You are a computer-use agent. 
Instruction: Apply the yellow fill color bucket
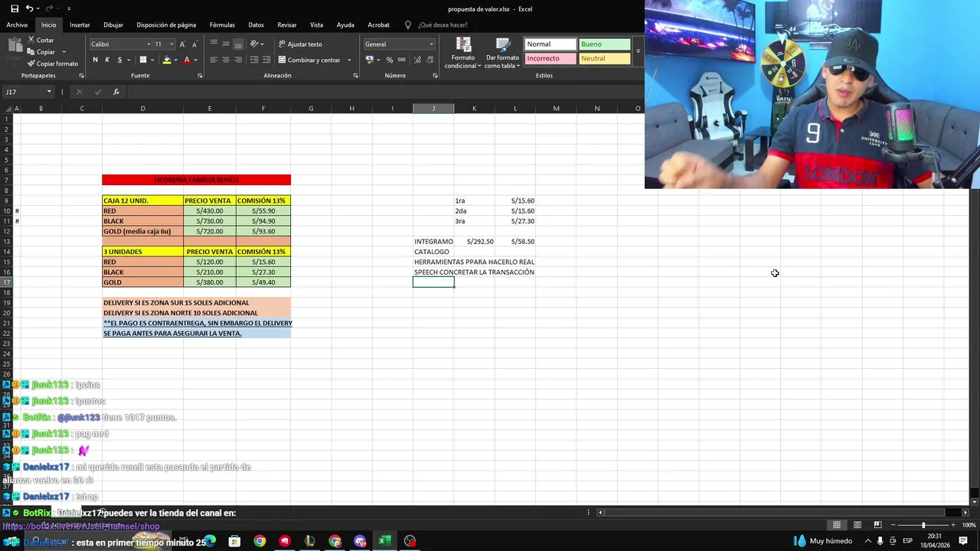tap(166, 60)
